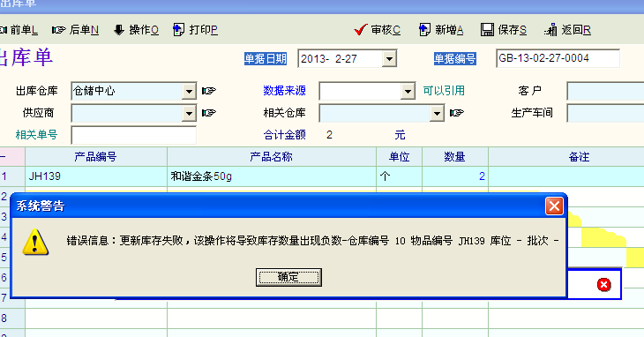
Task: Click the 保存S floppy disk icon
Action: 488,30
